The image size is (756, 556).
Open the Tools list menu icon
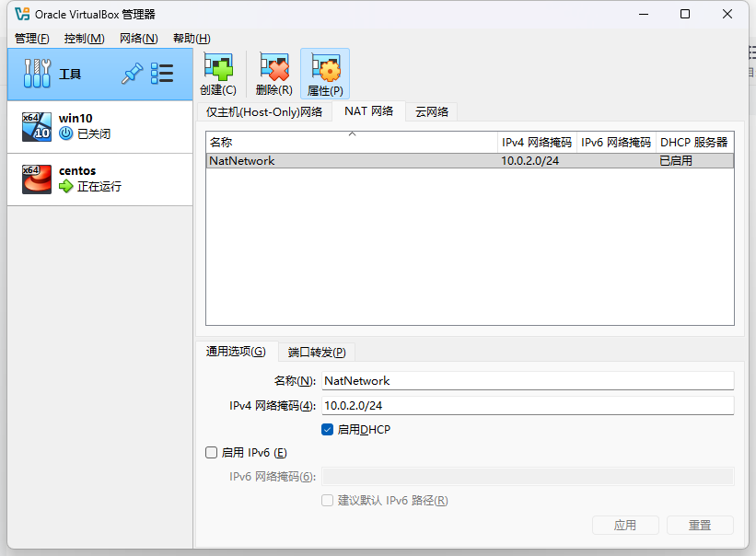pyautogui.click(x=162, y=74)
